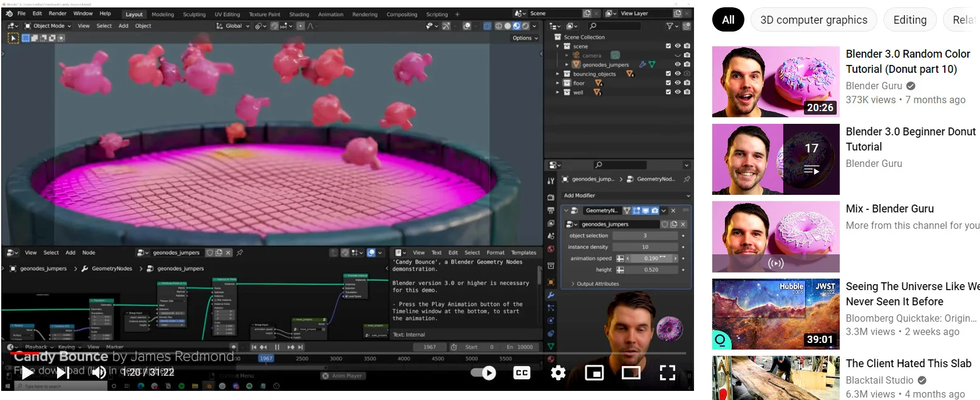Viewport: 980px width, 400px height.
Task: Click the Editing filter chip
Action: point(910,20)
